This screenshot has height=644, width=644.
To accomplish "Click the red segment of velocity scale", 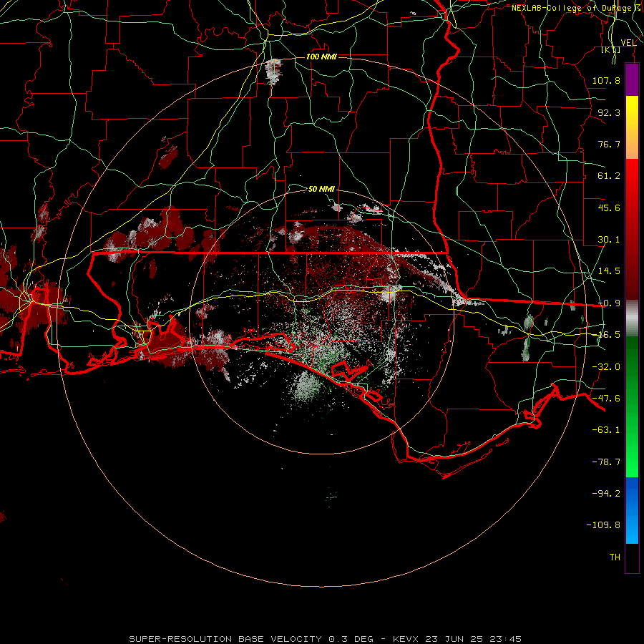I will pyautogui.click(x=632, y=229).
